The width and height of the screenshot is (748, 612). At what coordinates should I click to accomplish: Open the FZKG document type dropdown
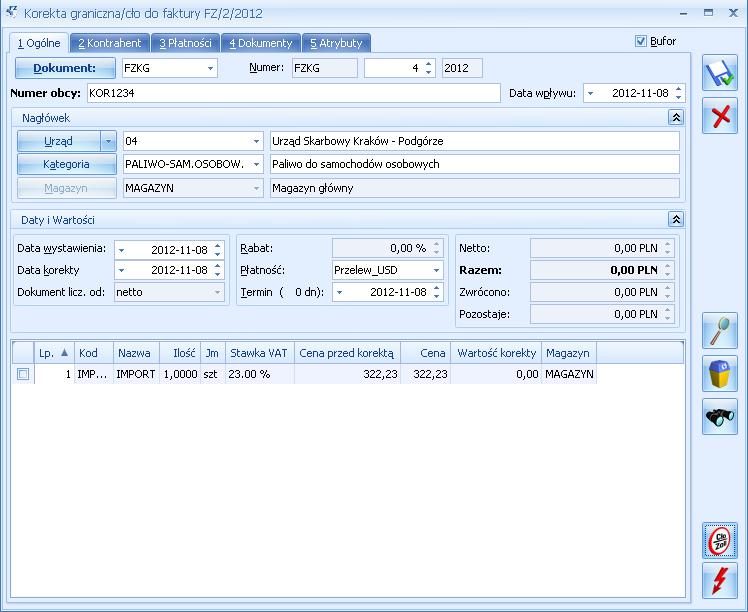pyautogui.click(x=210, y=68)
